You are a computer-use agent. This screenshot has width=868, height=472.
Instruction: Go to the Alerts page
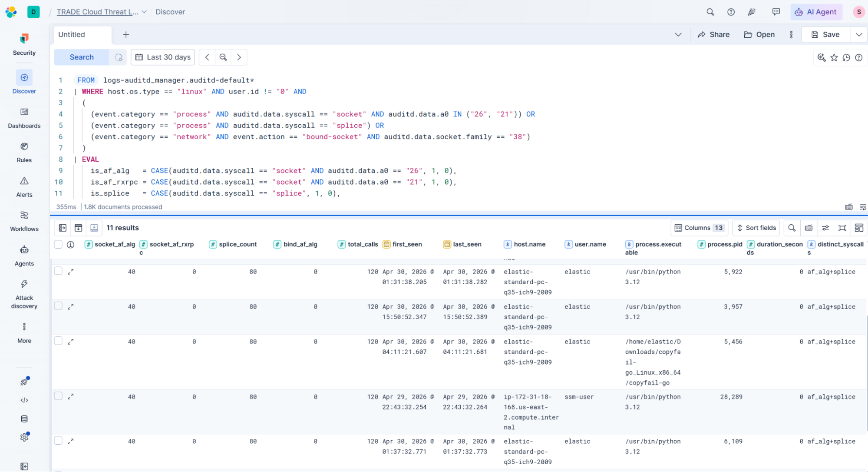point(24,186)
